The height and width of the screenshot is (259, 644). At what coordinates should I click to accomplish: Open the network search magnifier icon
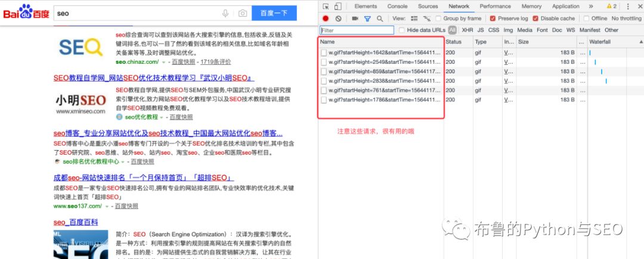coord(380,18)
